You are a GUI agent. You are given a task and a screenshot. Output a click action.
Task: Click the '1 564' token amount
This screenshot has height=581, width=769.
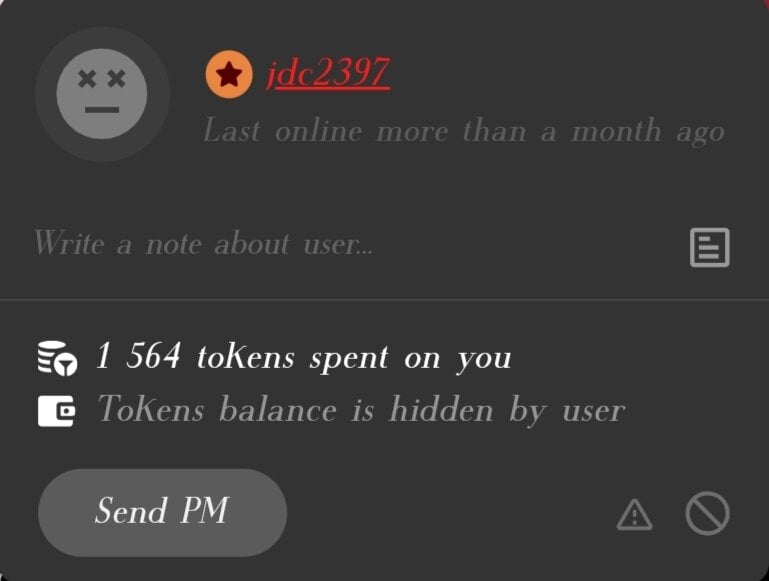pyautogui.click(x=138, y=355)
